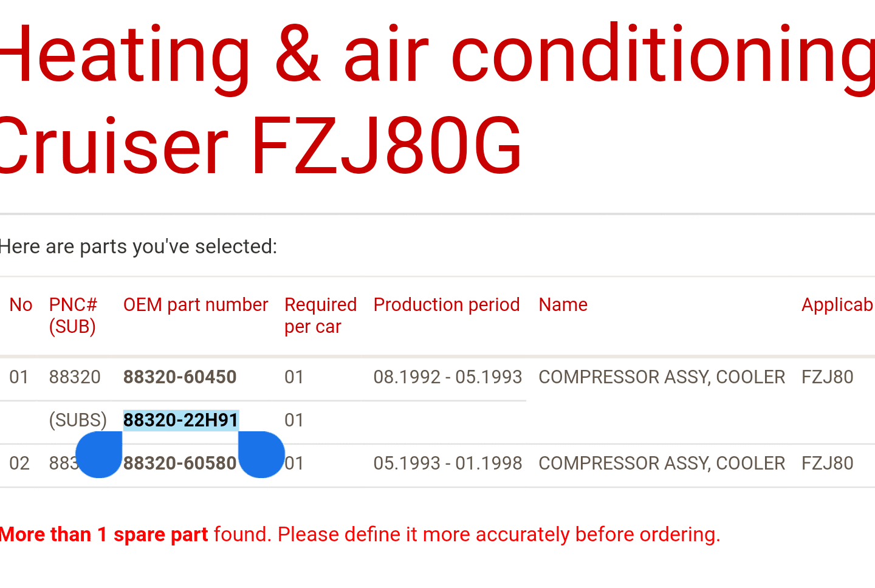The image size is (875, 588).
Task: Click the 'No' column header
Action: point(21,305)
